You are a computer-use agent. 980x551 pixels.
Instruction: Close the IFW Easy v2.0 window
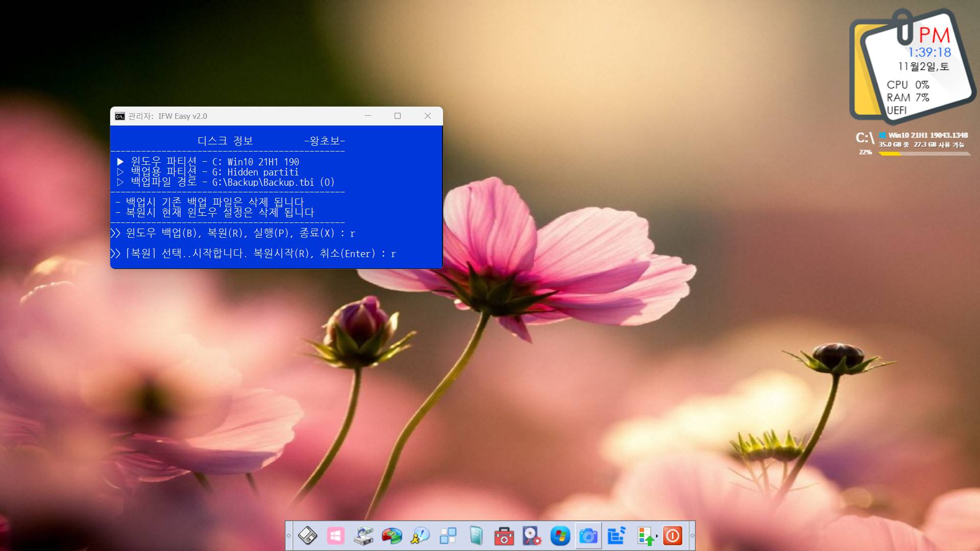tap(428, 116)
